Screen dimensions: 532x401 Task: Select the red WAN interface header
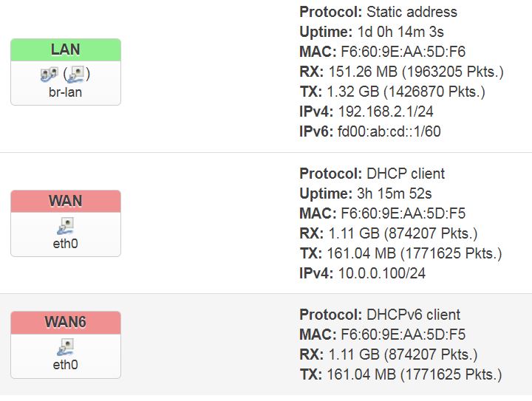point(66,201)
